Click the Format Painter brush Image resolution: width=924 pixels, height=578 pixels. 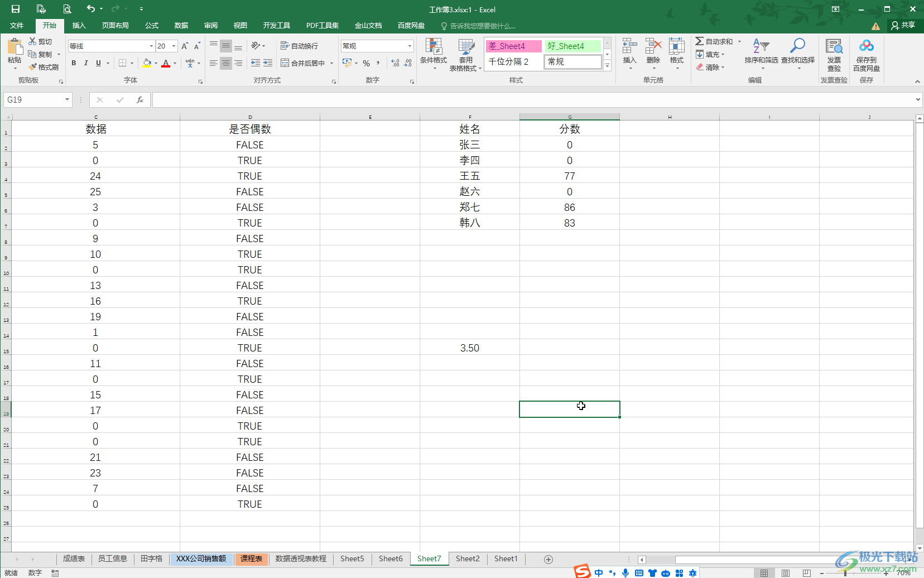(44, 67)
